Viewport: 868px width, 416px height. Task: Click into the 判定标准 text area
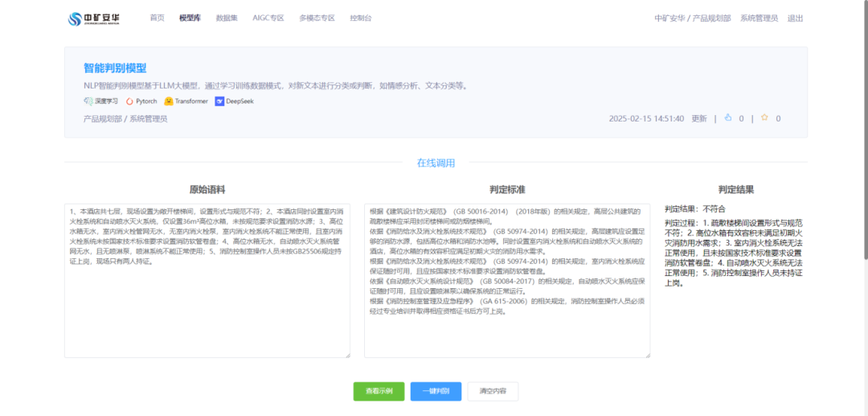pos(507,281)
